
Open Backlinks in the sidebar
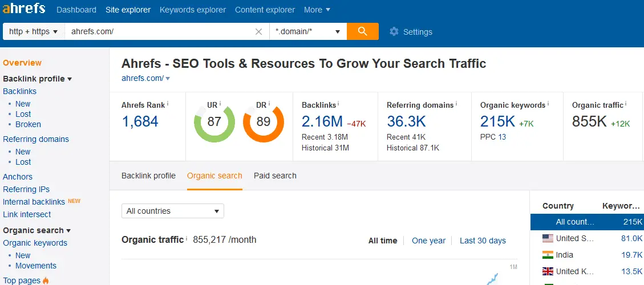coord(20,92)
